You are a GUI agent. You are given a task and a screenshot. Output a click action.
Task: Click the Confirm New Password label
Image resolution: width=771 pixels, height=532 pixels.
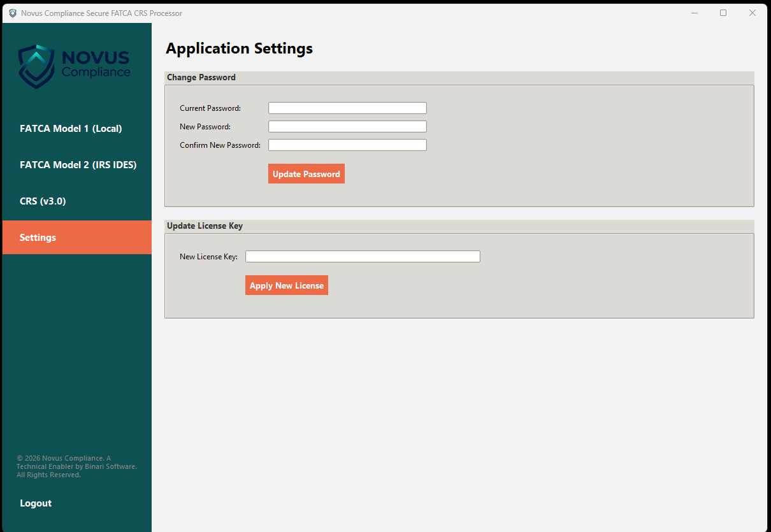[x=220, y=145]
